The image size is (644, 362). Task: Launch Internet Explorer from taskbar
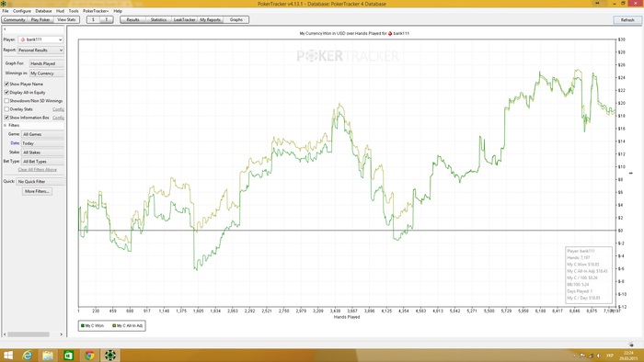click(27, 355)
